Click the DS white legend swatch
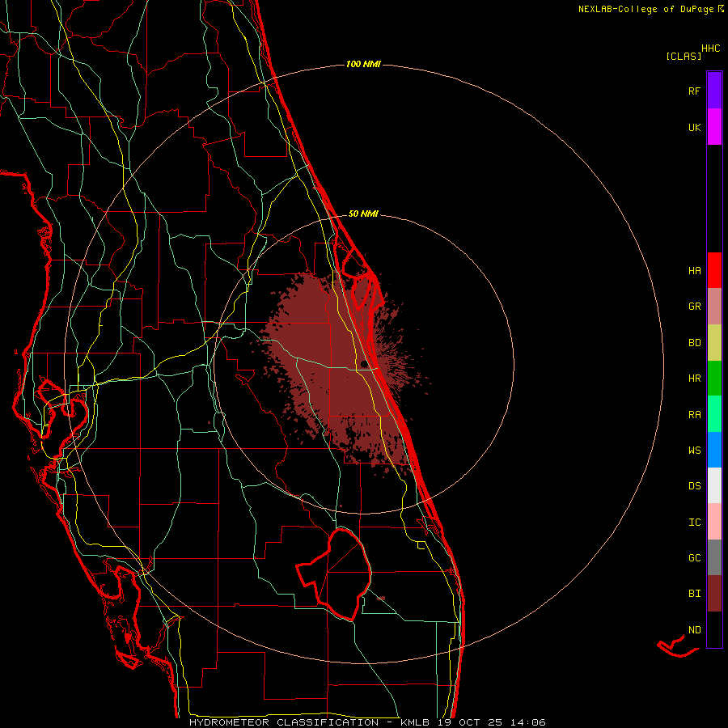This screenshot has height=728, width=728. (x=714, y=485)
